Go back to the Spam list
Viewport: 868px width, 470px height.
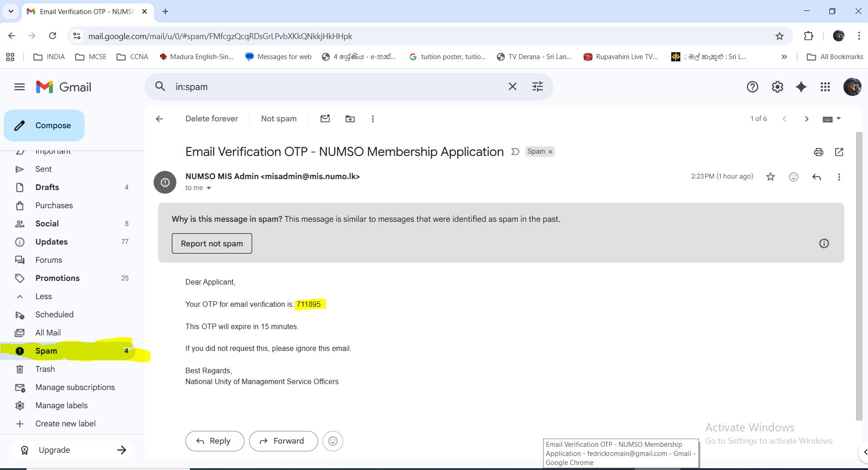(x=159, y=119)
